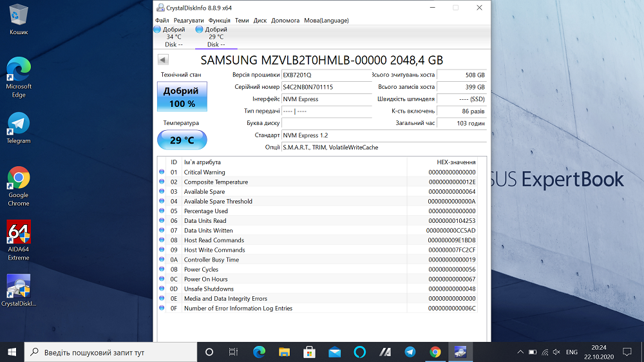
Task: Click the 29 °C temperature button
Action: [x=182, y=140]
